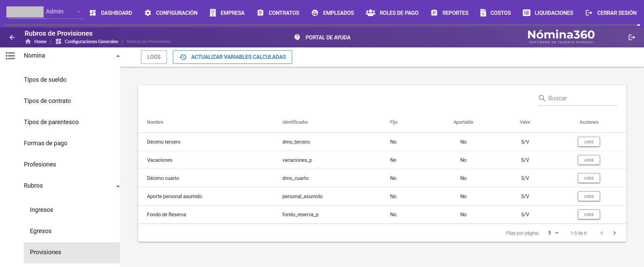Open LOGS for Décimo tercero row
Image resolution: width=644 pixels, height=267 pixels.
click(589, 142)
